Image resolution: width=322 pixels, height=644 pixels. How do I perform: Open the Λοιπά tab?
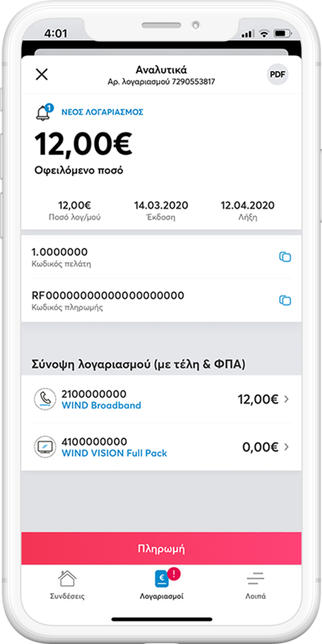(x=256, y=585)
